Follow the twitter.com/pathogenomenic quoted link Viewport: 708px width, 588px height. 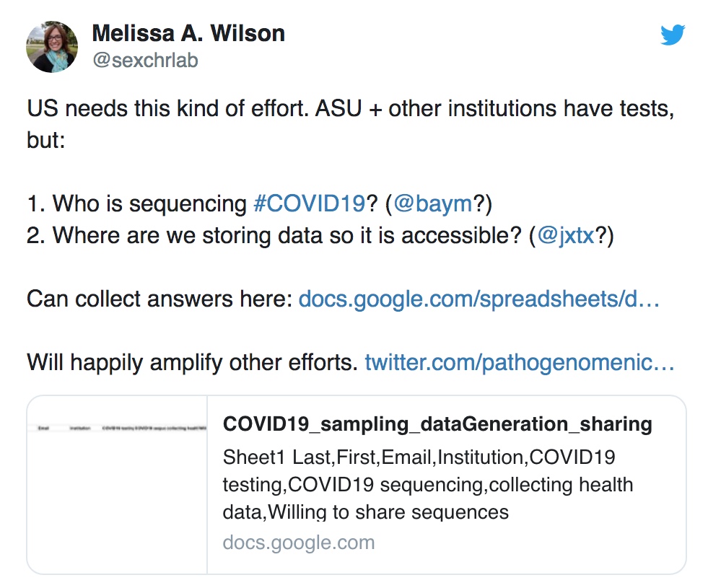[x=519, y=361]
